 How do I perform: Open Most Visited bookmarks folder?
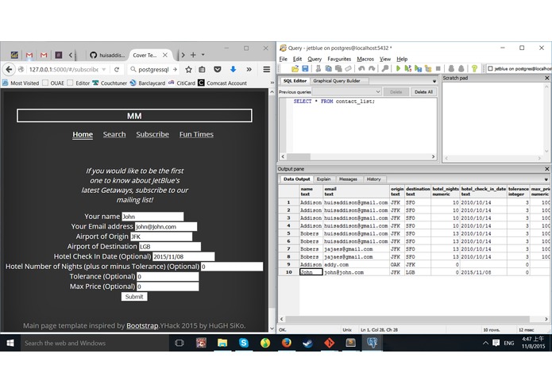(x=21, y=83)
